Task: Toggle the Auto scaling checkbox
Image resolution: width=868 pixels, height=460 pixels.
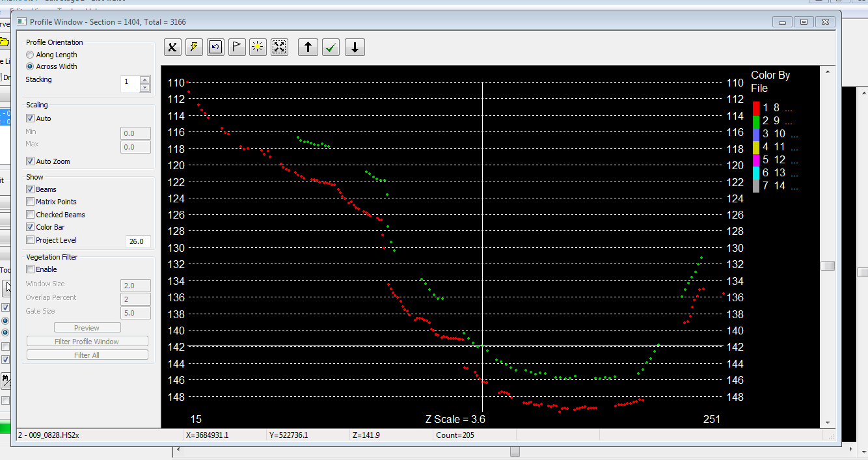Action: (x=30, y=118)
